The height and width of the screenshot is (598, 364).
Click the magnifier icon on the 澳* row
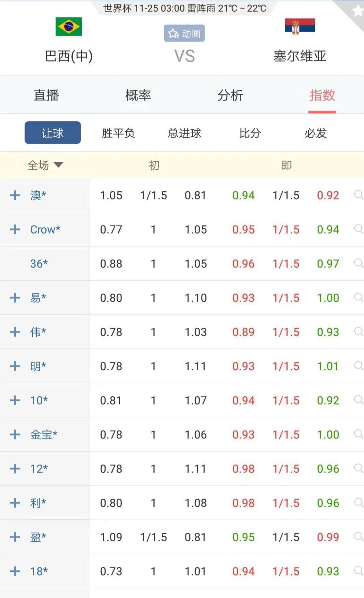[x=358, y=195]
